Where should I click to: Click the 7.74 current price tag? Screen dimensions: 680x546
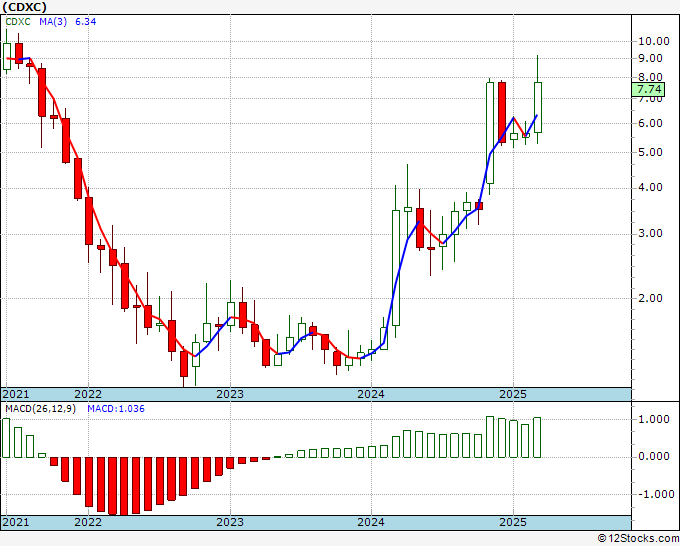pos(649,89)
